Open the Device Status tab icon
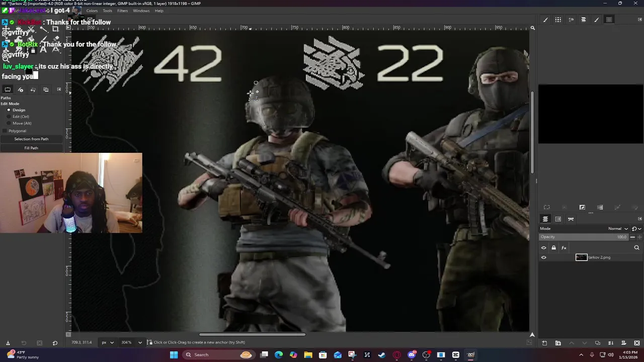Image resolution: width=644 pixels, height=362 pixels. coord(21,89)
